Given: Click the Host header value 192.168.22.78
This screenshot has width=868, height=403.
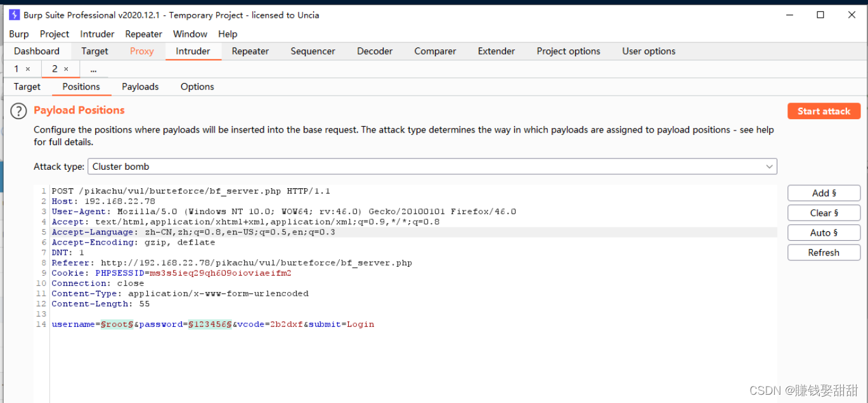Looking at the screenshot, I should pyautogui.click(x=120, y=201).
